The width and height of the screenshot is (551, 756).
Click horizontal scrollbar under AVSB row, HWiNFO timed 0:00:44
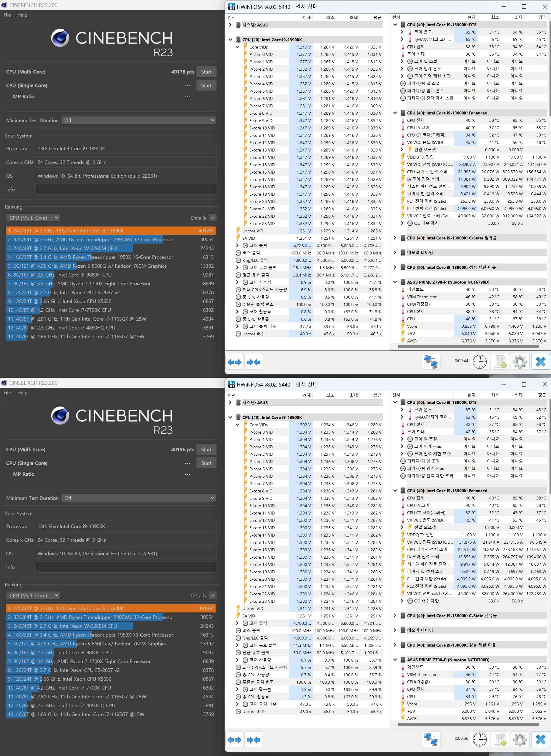(x=468, y=347)
